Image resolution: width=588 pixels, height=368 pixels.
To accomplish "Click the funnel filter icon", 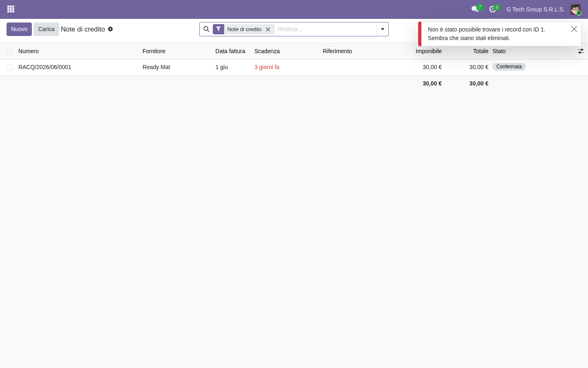I will (x=218, y=29).
